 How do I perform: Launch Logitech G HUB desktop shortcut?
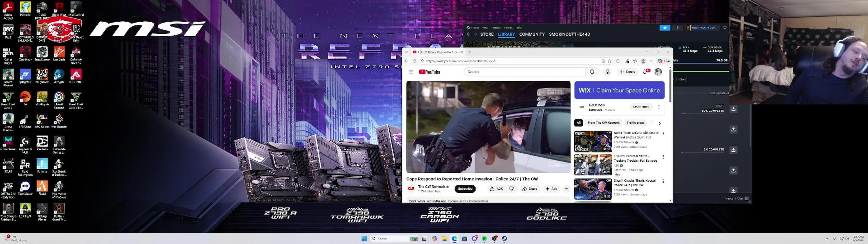(25, 145)
